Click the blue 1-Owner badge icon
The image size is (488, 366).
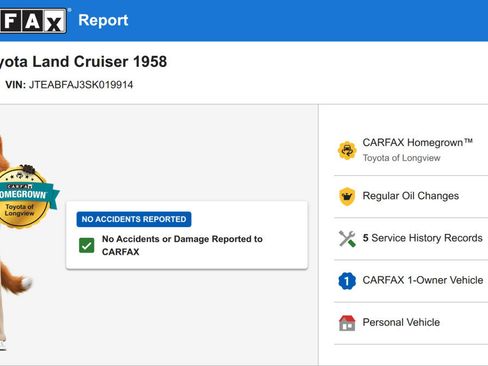347,281
